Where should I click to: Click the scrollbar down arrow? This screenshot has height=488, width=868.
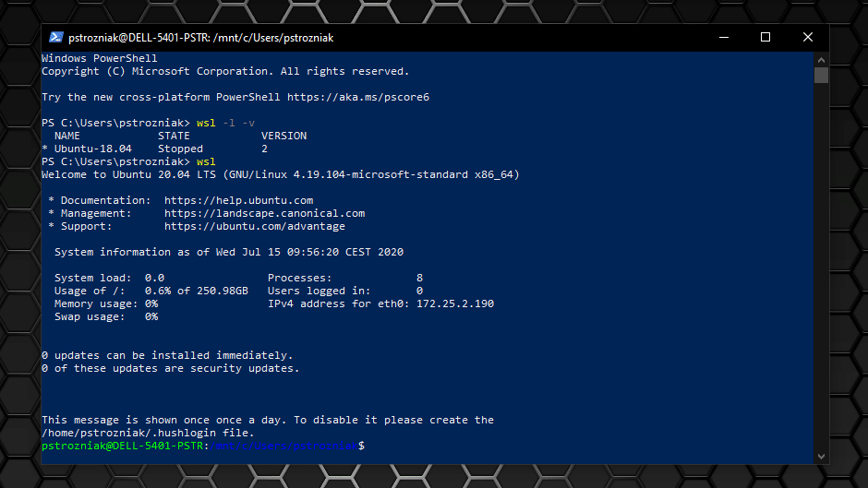pyautogui.click(x=821, y=455)
